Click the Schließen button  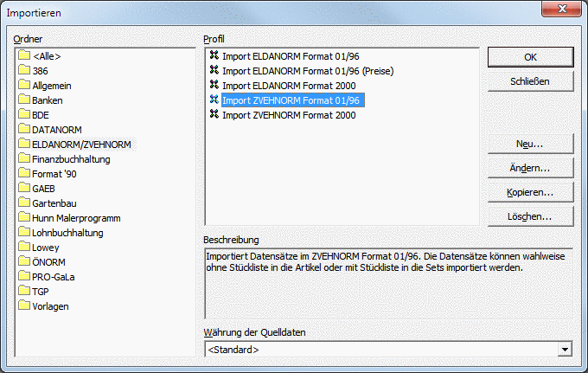(531, 81)
